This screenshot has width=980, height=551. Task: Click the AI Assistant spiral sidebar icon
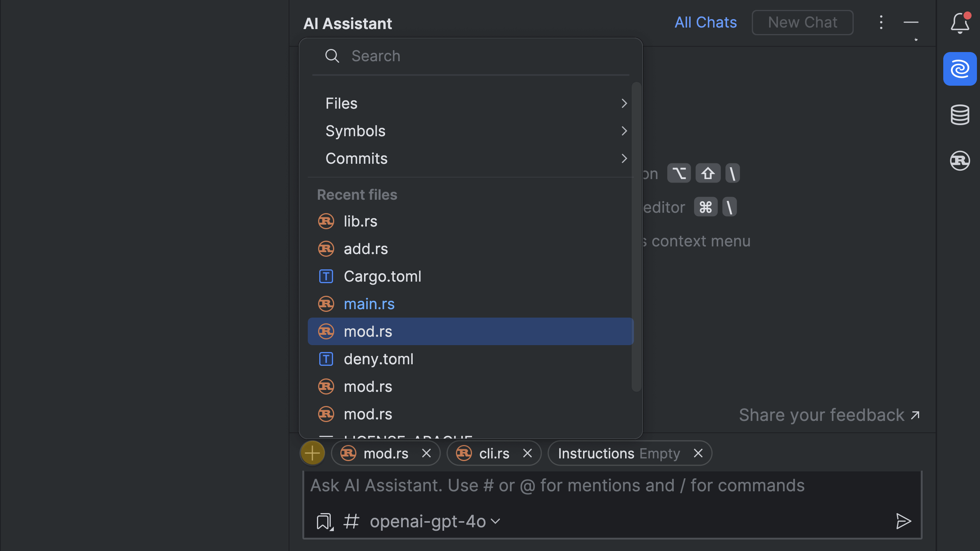click(x=960, y=69)
